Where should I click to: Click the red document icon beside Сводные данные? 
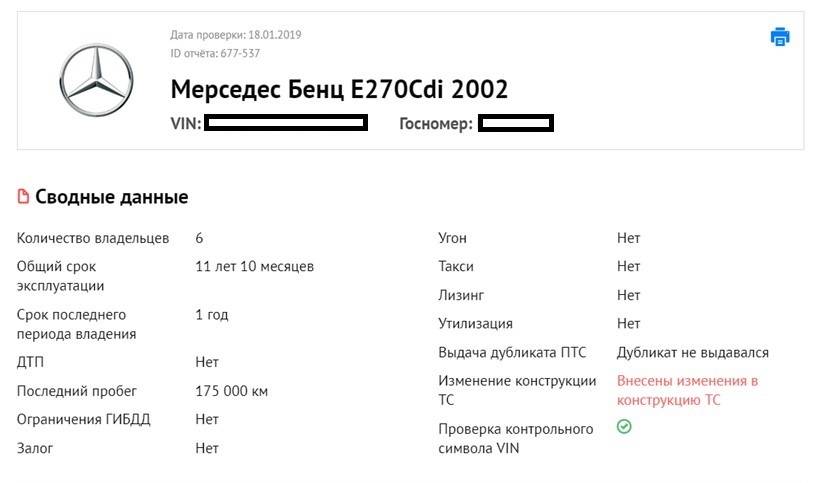point(23,197)
